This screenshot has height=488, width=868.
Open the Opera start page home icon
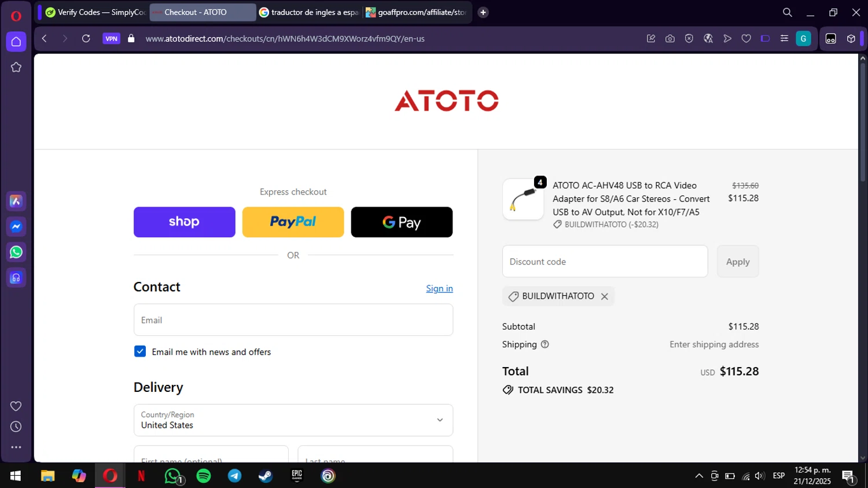click(x=16, y=42)
